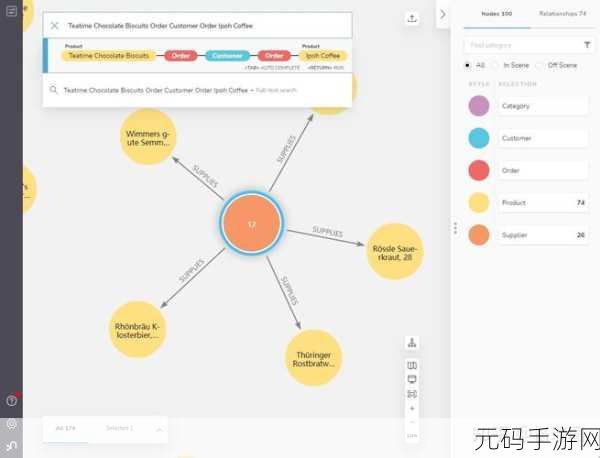Click the red Order color swatch

tap(479, 170)
